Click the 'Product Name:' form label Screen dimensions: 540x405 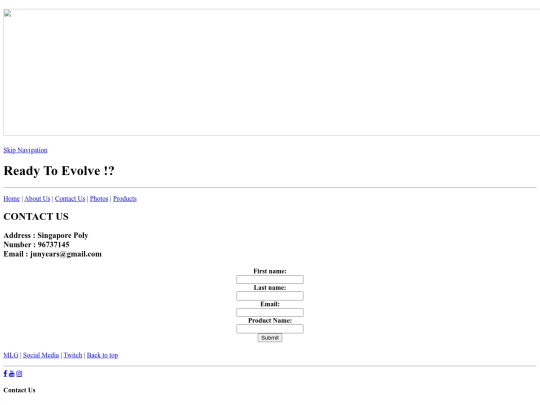click(x=270, y=321)
